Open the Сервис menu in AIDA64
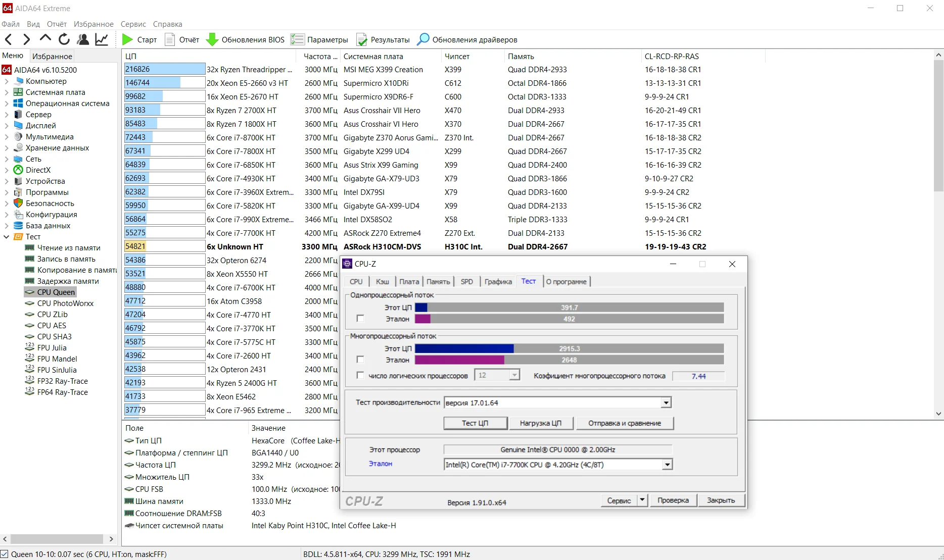Image resolution: width=944 pixels, height=560 pixels. click(133, 24)
